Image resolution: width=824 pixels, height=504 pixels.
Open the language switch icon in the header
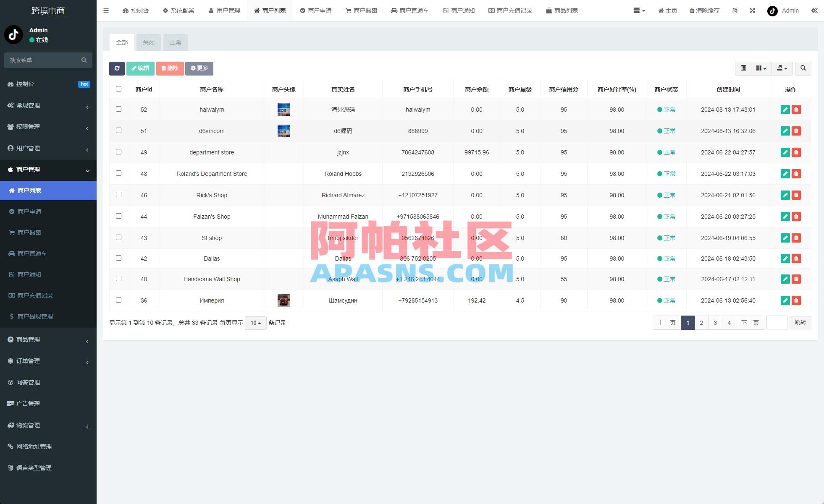tap(735, 10)
